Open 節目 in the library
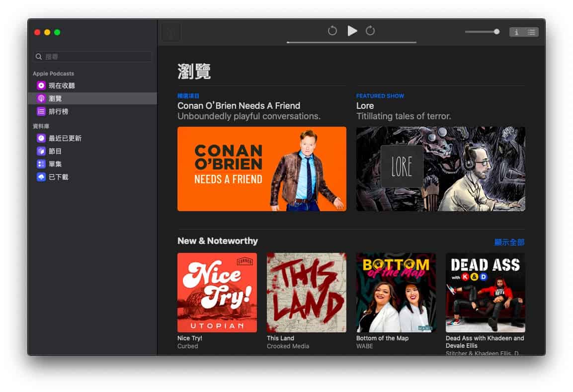 92,151
